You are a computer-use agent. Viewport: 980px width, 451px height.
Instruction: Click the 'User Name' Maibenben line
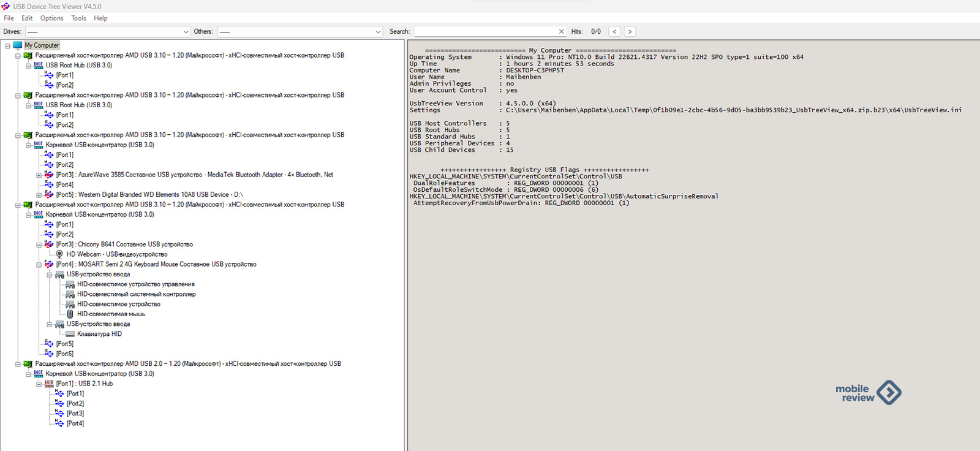[475, 77]
